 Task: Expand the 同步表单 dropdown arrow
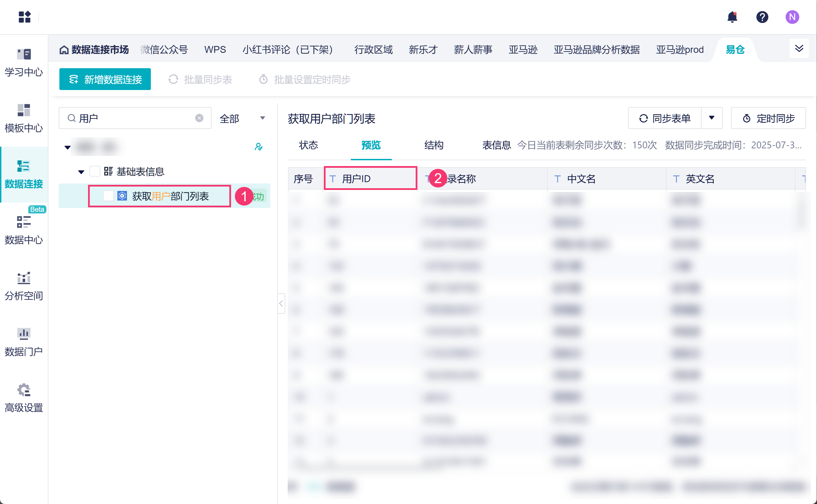[x=712, y=118]
